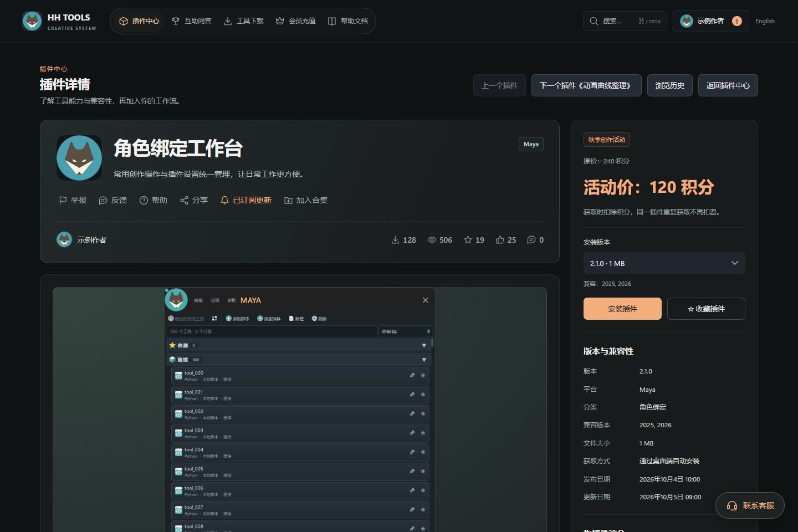Open 浏览历史
Viewport: 798px width, 532px height.
(x=670, y=85)
